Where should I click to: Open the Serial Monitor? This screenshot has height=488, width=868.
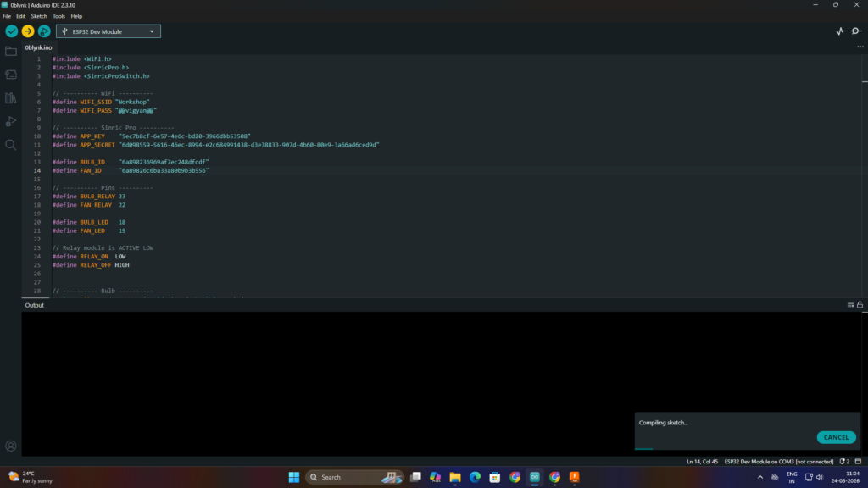coord(856,31)
